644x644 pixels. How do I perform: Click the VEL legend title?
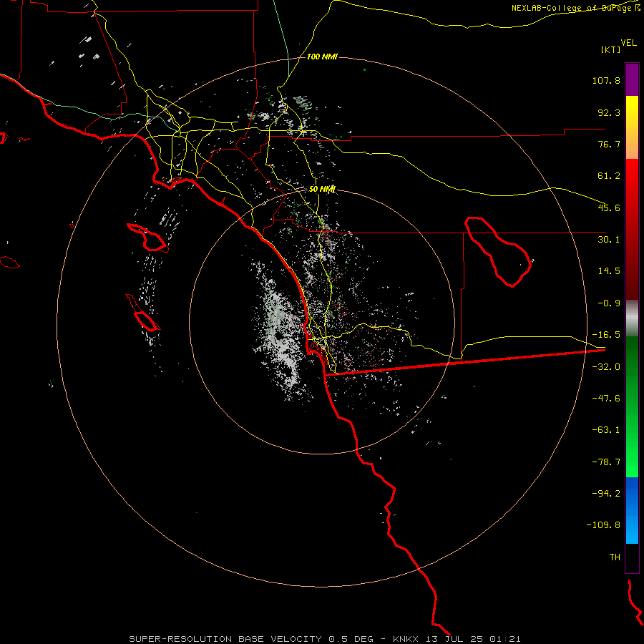click(628, 42)
